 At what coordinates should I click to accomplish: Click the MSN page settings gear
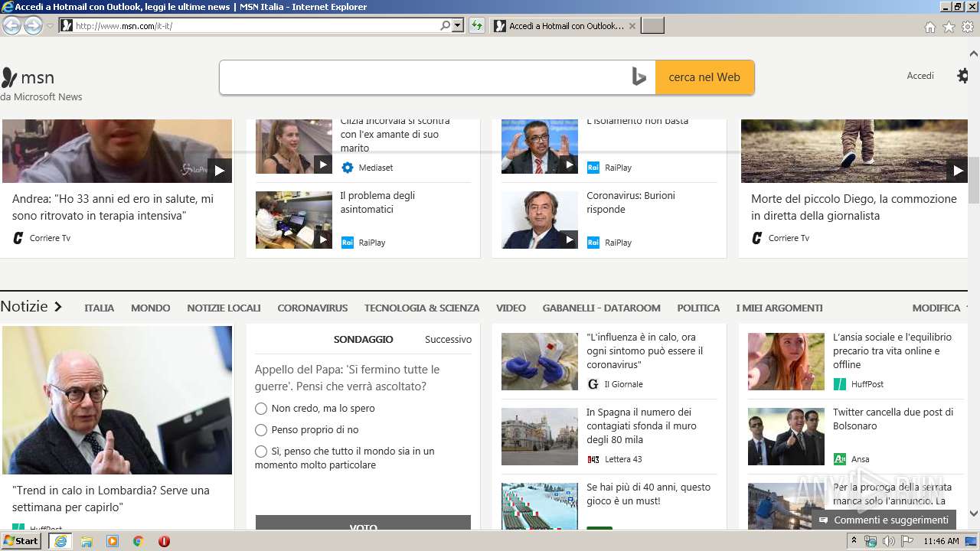(962, 76)
